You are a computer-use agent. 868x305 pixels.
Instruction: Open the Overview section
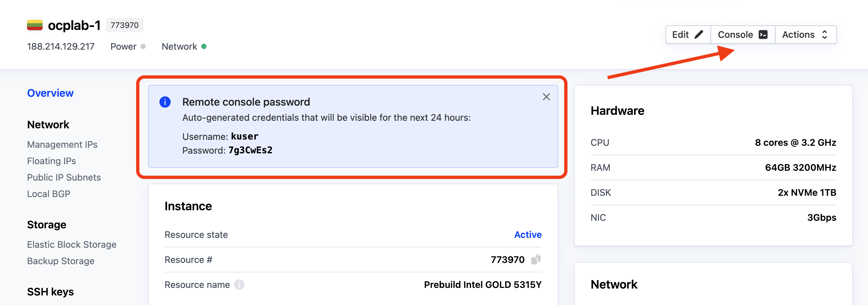pyautogui.click(x=50, y=93)
